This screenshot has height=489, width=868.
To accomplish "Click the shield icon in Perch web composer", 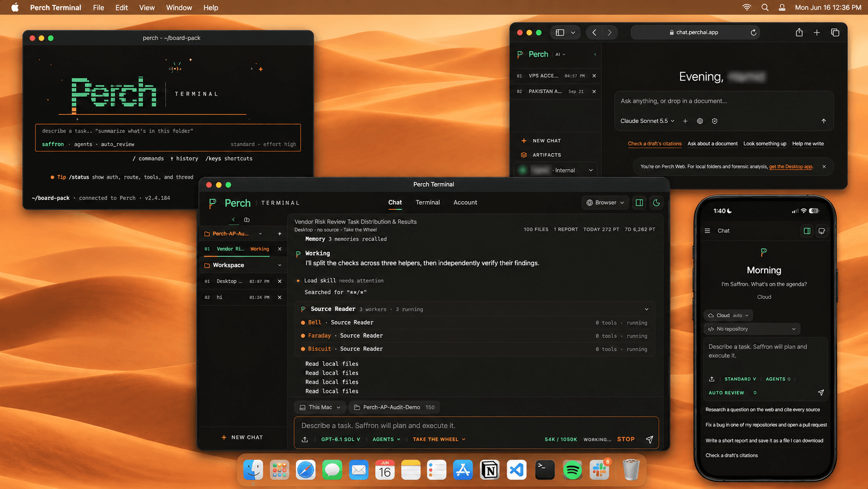I will [x=715, y=121].
